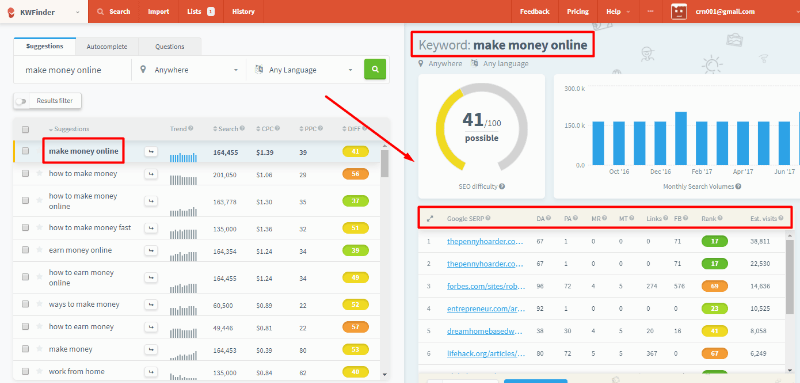
Task: Click the arrow button for 'ways to make money'
Action: pos(151,304)
